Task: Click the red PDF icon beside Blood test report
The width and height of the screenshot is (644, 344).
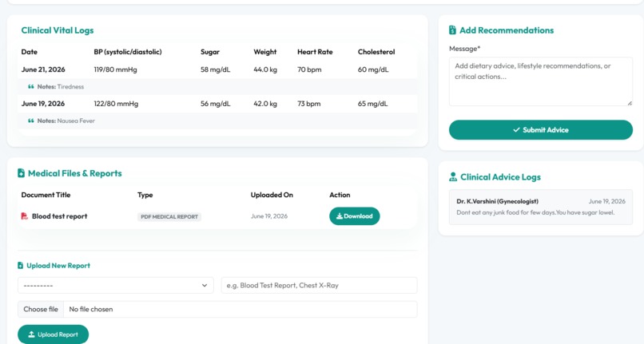Action: point(24,216)
